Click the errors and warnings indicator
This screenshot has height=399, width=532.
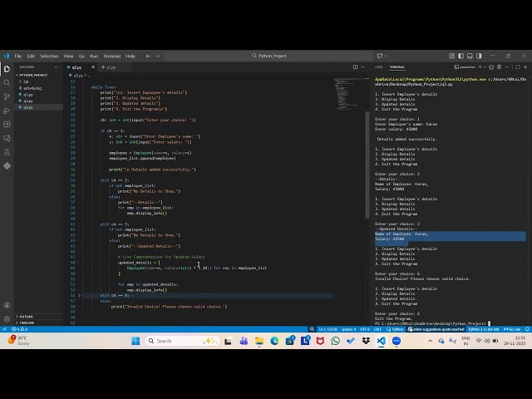(x=20, y=329)
